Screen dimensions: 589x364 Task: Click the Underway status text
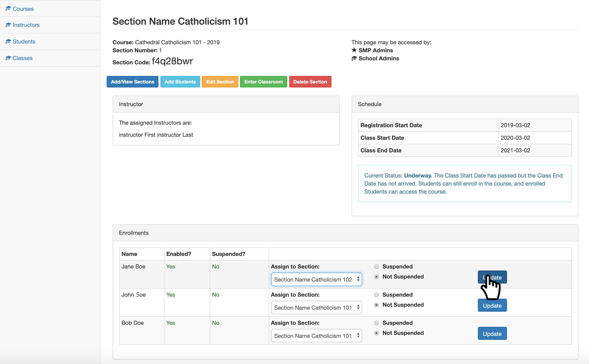click(x=418, y=175)
